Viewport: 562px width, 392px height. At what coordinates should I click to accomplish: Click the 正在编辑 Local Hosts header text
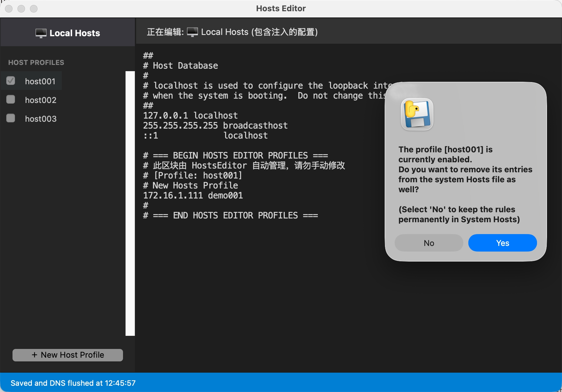point(232,32)
